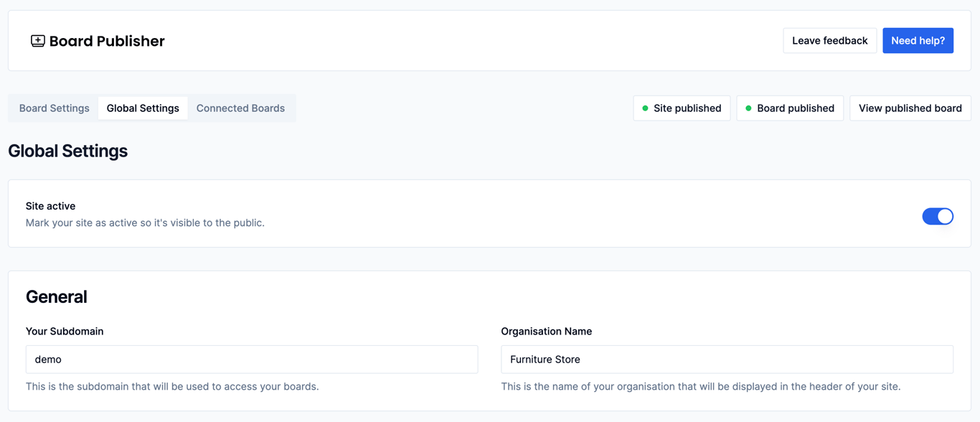This screenshot has height=422, width=980.
Task: Click the Need help? button
Action: 918,40
